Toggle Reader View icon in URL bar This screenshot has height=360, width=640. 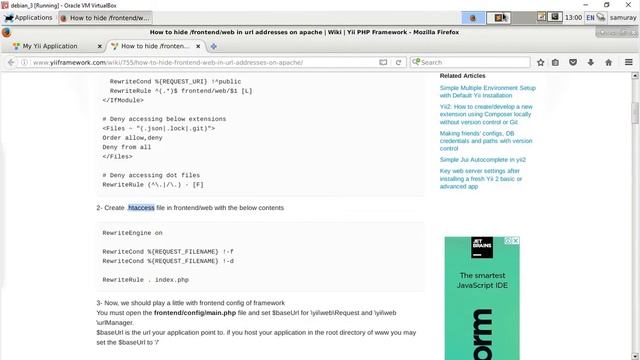point(383,62)
